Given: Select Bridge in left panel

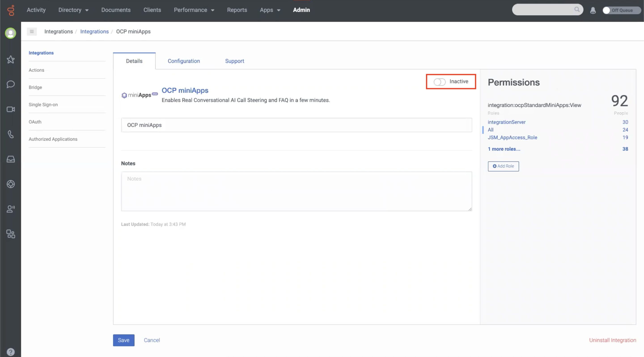Looking at the screenshot, I should click(35, 87).
